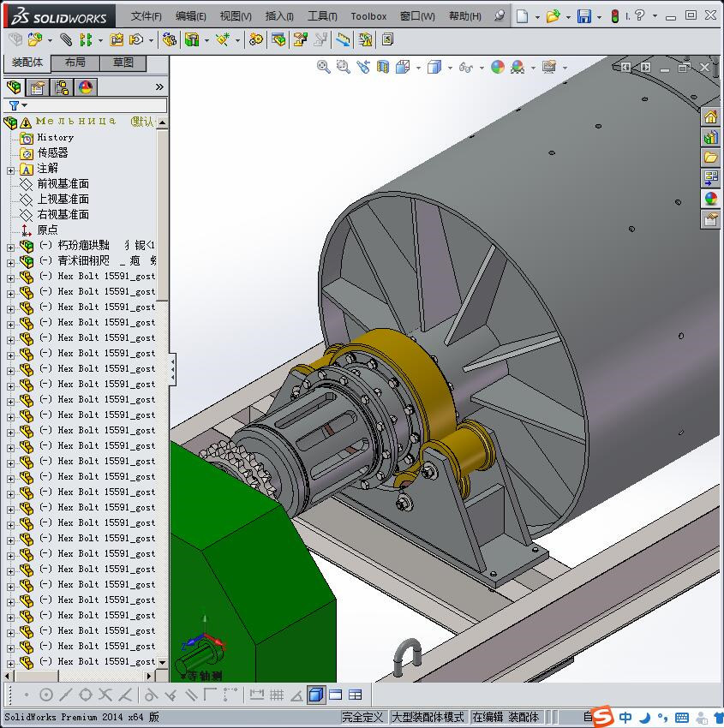Click the Sogou input method S icon
The image size is (724, 728).
tap(602, 716)
